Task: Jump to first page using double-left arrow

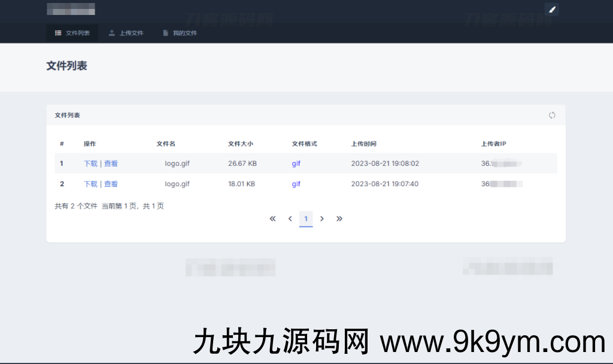Action: pos(272,219)
